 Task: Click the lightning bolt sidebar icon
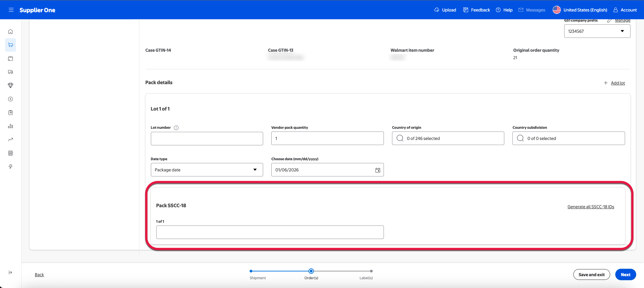pos(10,167)
